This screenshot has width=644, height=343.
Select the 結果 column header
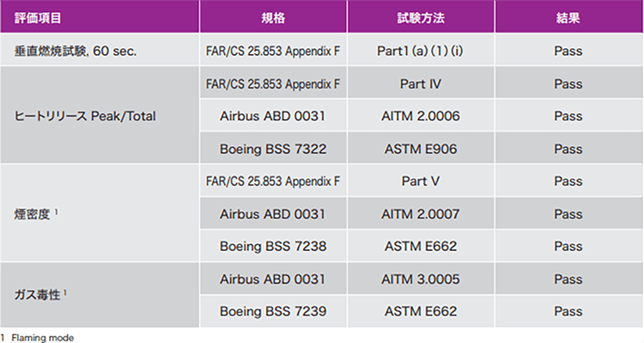click(568, 16)
